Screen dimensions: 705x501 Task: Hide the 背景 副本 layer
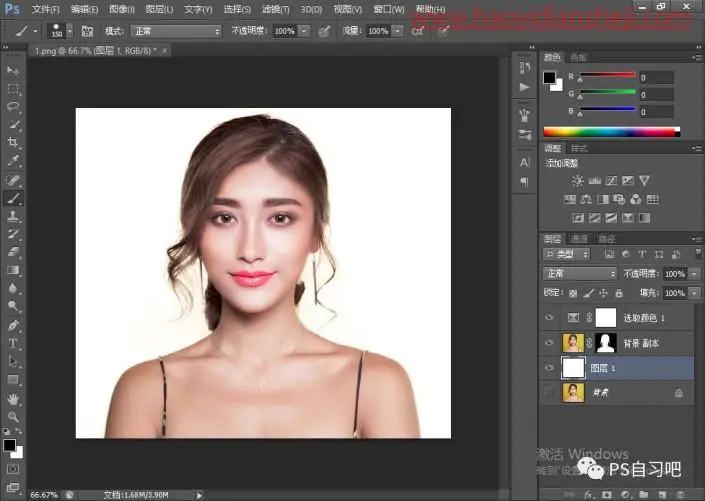click(549, 343)
